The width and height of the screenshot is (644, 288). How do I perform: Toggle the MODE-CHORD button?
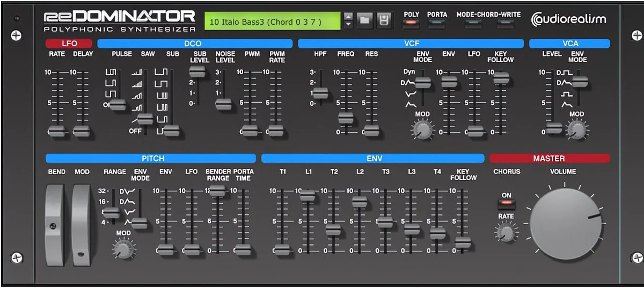click(473, 23)
